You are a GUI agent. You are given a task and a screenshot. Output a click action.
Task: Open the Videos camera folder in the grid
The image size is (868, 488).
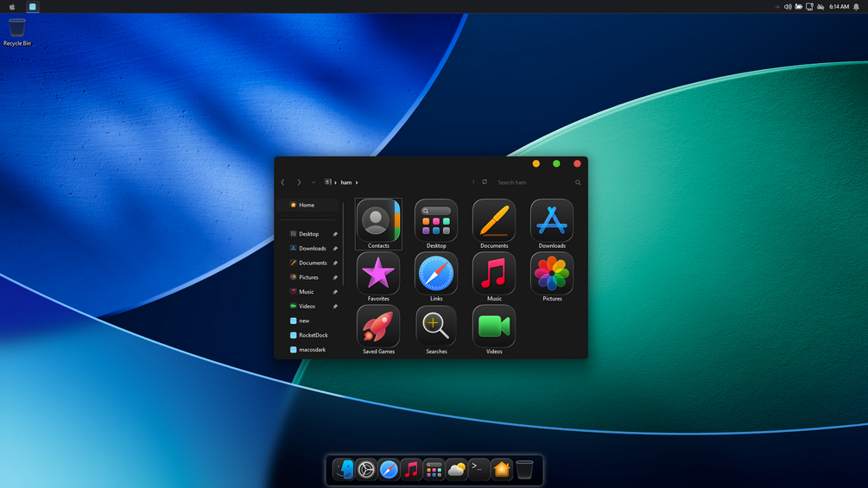494,330
